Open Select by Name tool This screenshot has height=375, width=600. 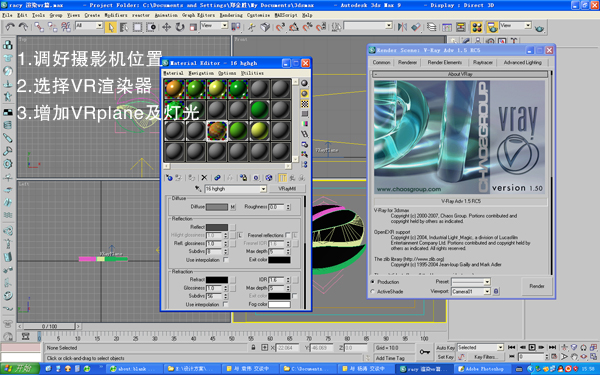124,27
